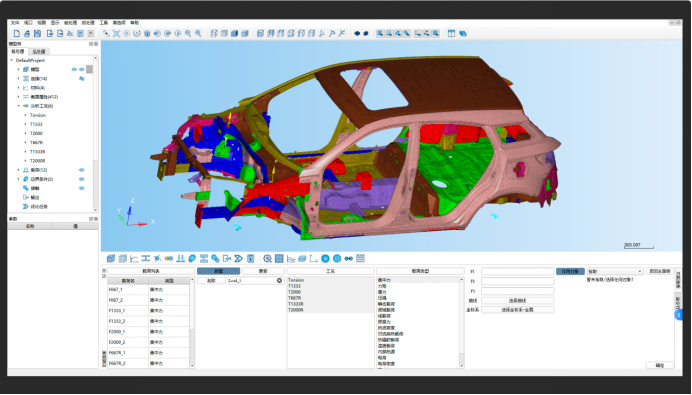Expand the 模型 tree node
692x395 pixels.
19,69
